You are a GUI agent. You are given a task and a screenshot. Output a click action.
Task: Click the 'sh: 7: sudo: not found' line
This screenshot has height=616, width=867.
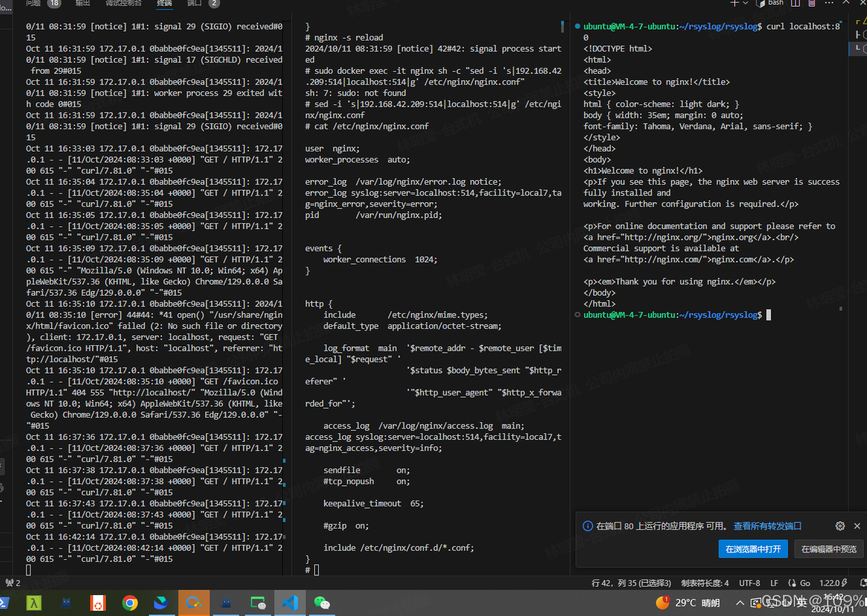[356, 93]
